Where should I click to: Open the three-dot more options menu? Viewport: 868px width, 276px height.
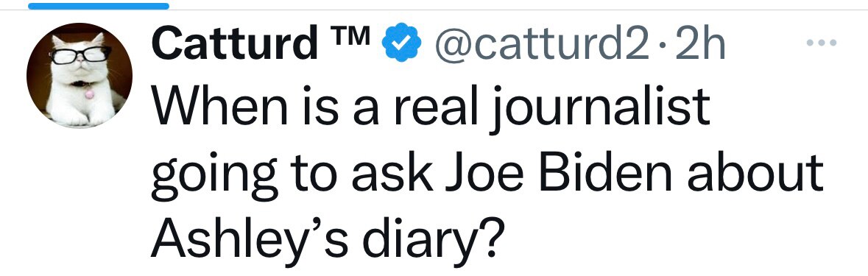pos(822,43)
